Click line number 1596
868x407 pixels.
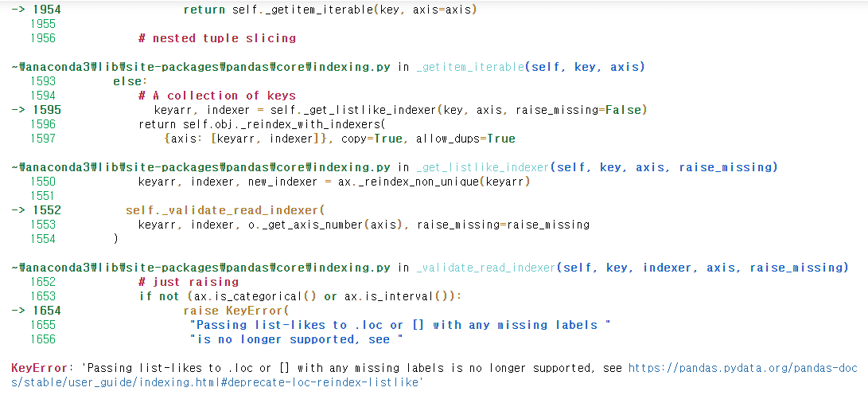[x=43, y=124]
